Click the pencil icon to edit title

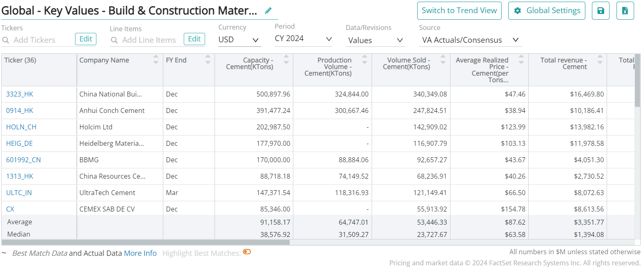click(x=268, y=11)
